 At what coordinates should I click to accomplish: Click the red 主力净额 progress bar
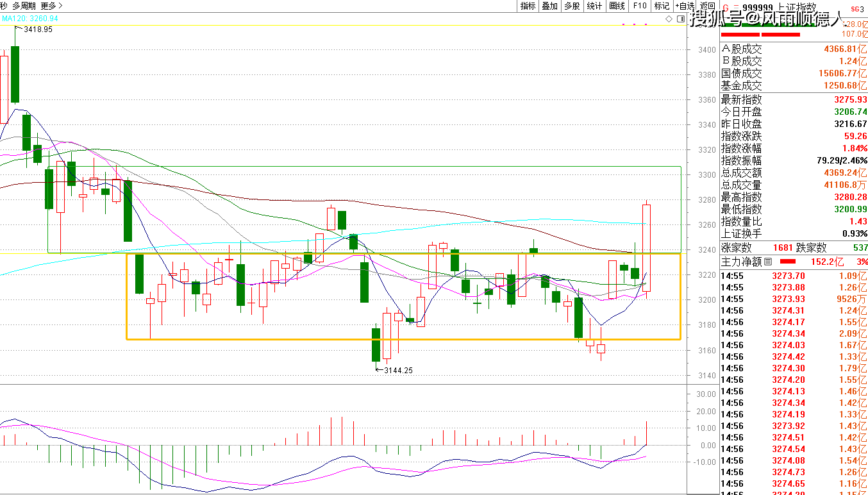787,262
